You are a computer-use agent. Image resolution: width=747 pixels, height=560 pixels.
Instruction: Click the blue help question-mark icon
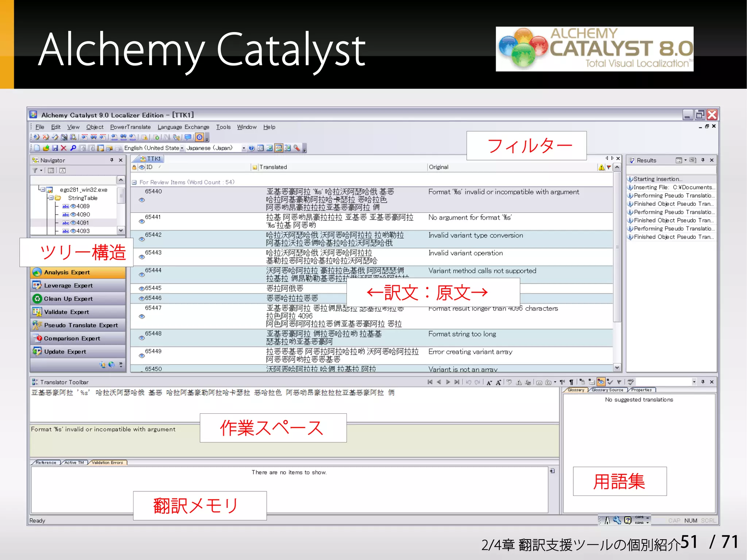252,148
